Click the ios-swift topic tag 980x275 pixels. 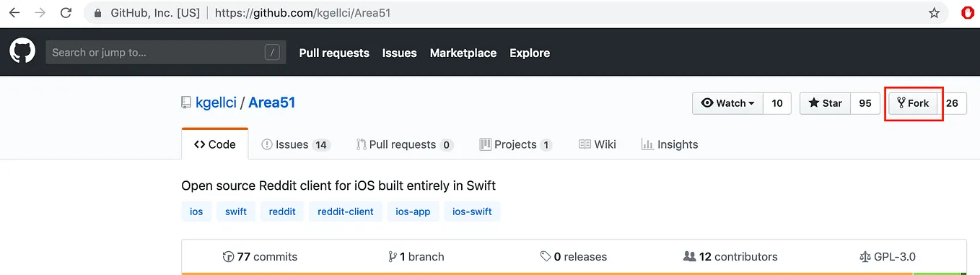pyautogui.click(x=472, y=211)
